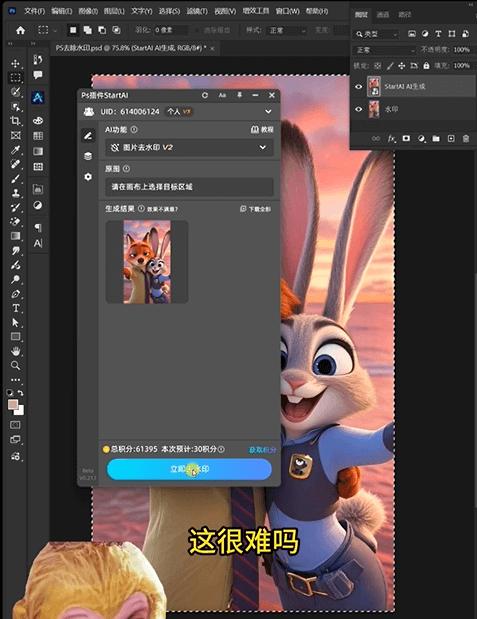The image size is (477, 619).
Task: Select the Dodge tool
Action: click(x=15, y=279)
